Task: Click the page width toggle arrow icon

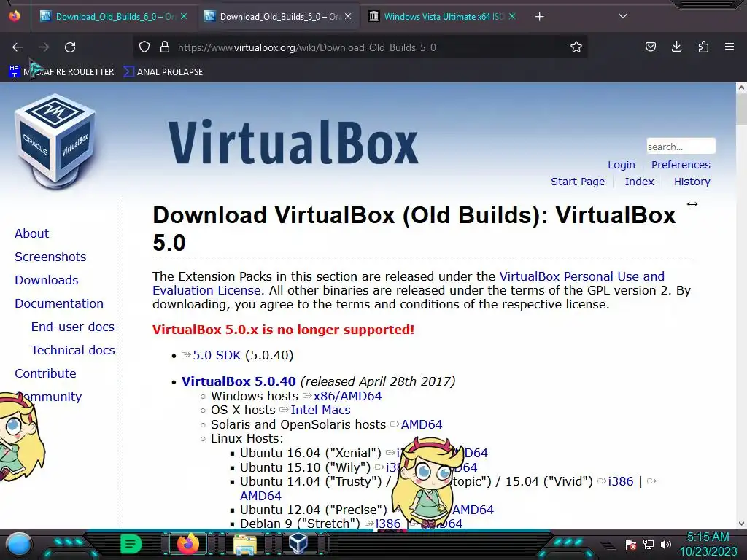Action: pos(692,204)
